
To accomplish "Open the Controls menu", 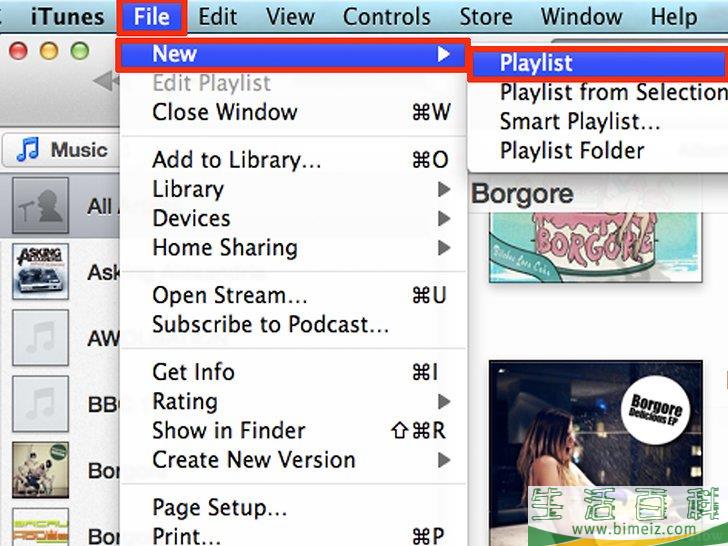I will tap(386, 17).
